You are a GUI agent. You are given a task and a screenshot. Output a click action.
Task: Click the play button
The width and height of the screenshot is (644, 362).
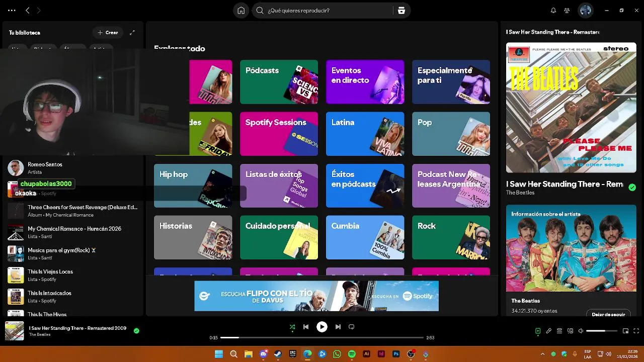click(322, 327)
